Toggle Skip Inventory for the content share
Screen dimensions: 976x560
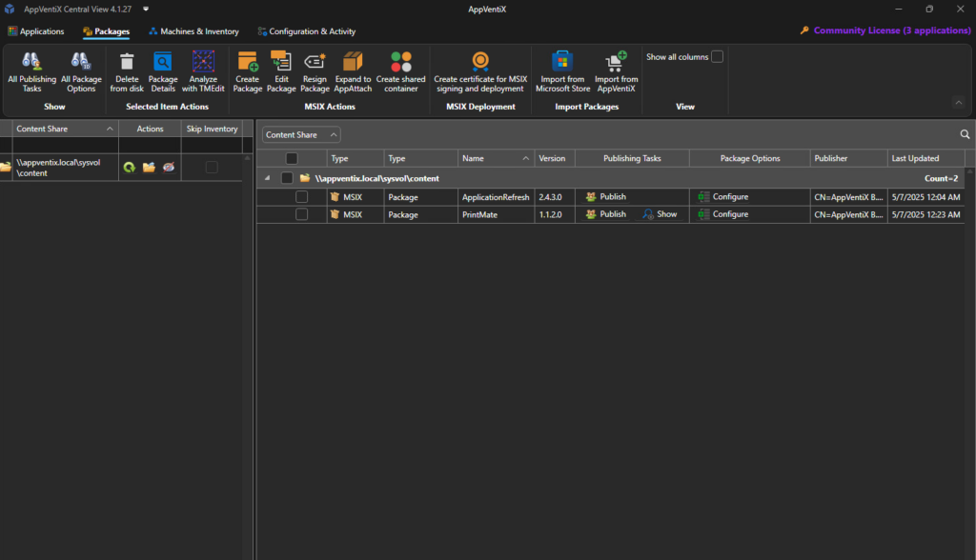pyautogui.click(x=212, y=166)
